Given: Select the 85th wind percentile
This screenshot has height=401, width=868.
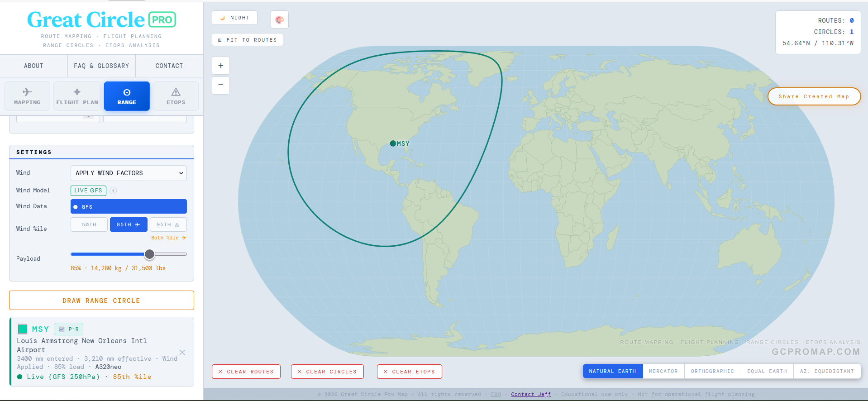Looking at the screenshot, I should click(129, 224).
